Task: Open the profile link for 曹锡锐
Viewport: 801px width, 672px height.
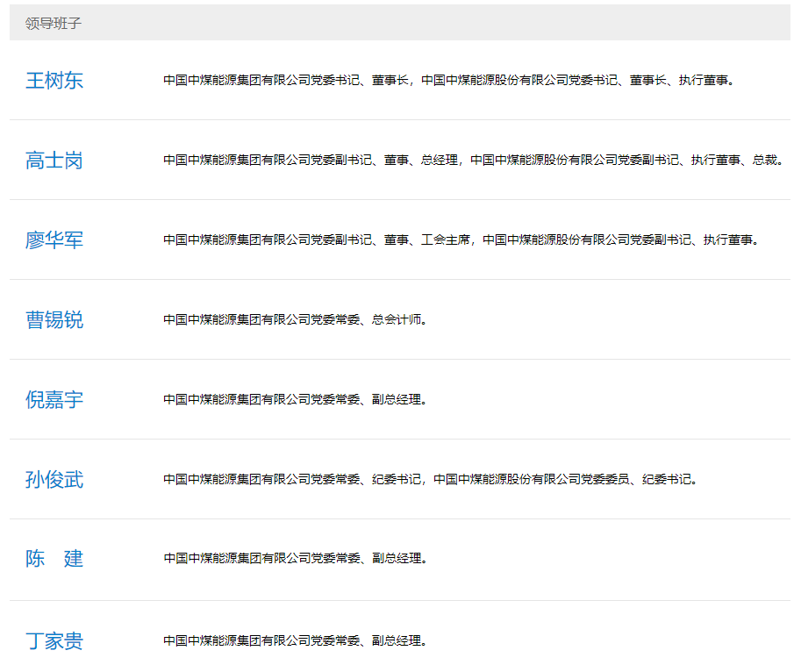Action: coord(54,320)
